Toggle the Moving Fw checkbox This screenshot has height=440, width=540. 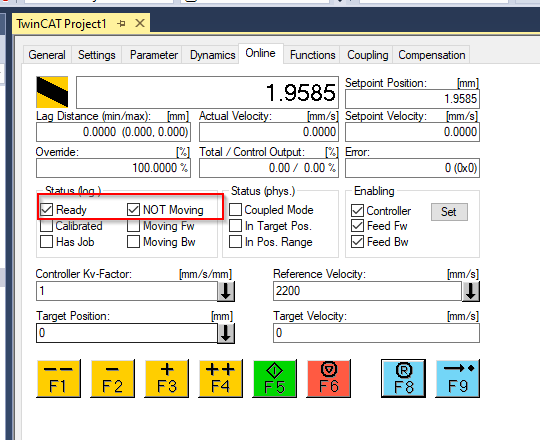[x=133, y=226]
